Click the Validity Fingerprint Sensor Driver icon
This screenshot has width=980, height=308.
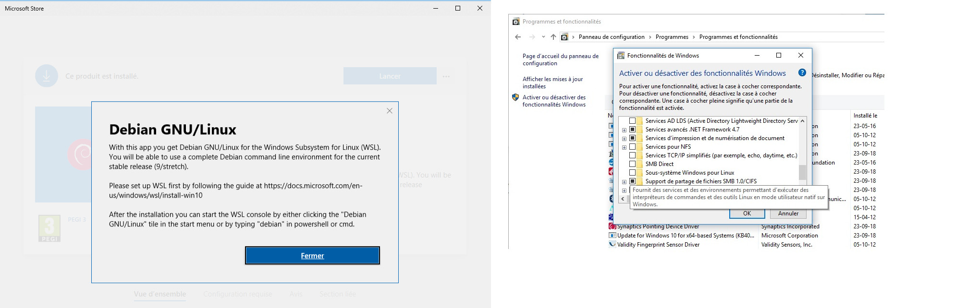[612, 245]
